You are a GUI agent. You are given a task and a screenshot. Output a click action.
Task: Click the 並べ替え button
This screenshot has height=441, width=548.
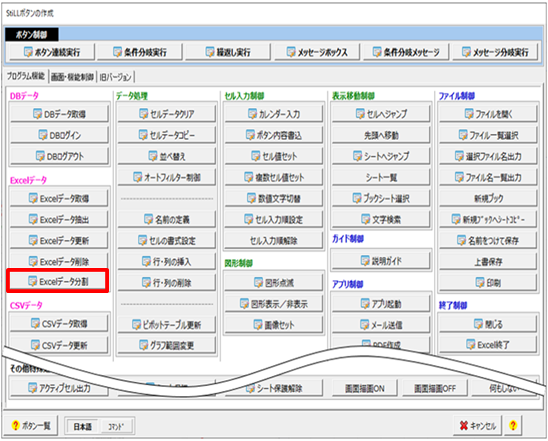pos(167,156)
